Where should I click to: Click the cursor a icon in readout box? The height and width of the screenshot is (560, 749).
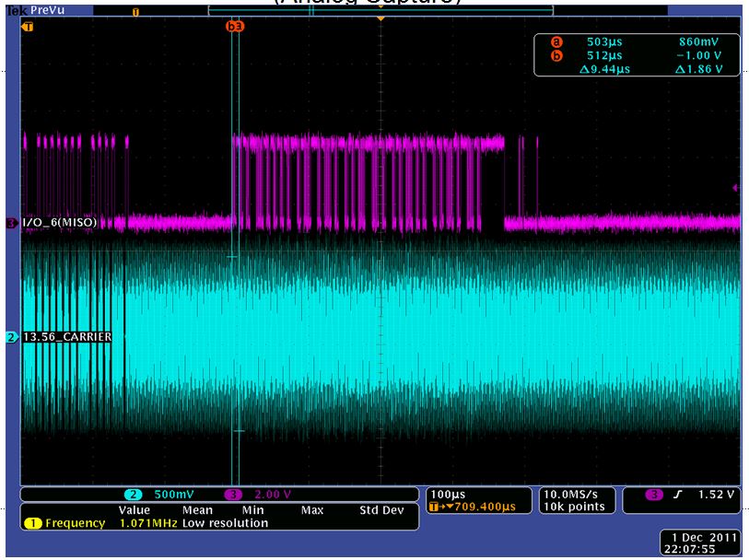[556, 42]
